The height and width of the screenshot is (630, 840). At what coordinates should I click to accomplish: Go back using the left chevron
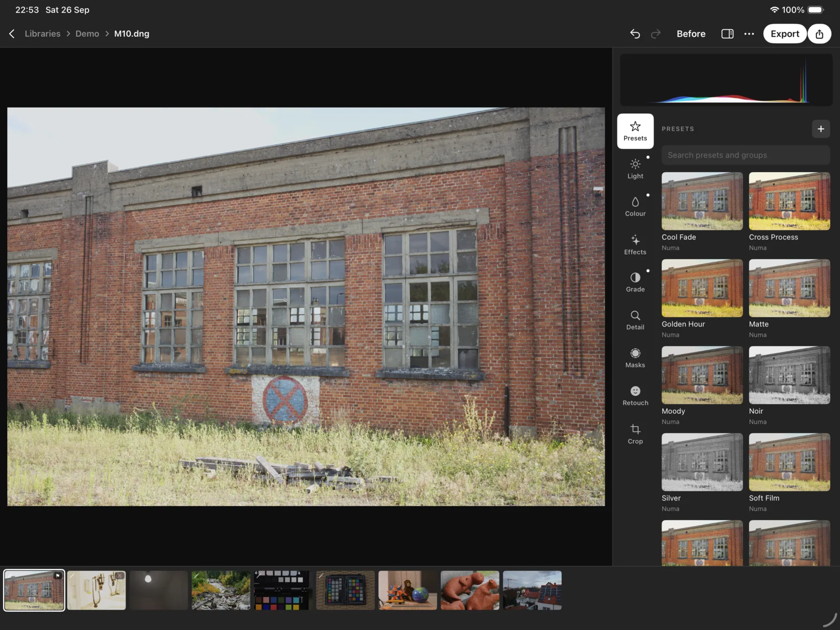coord(12,34)
